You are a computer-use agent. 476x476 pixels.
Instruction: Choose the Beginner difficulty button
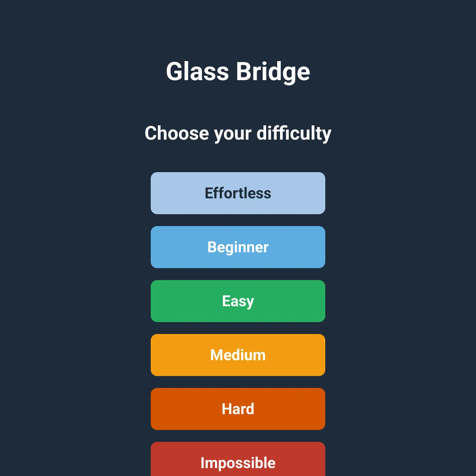(x=238, y=247)
